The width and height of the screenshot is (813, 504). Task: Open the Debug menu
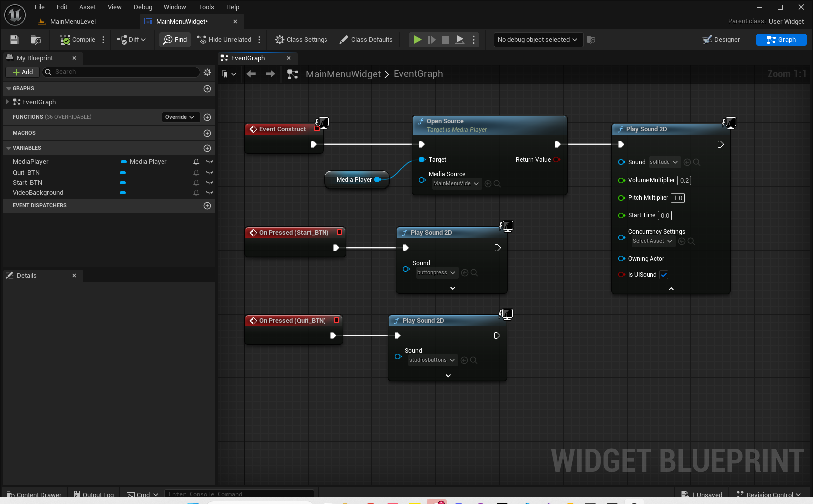coord(143,7)
